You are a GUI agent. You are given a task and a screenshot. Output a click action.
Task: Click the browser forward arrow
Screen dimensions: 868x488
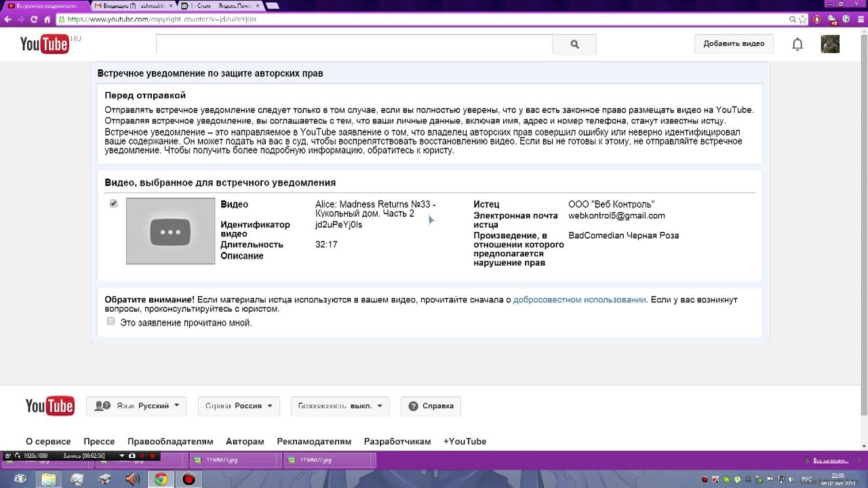21,20
